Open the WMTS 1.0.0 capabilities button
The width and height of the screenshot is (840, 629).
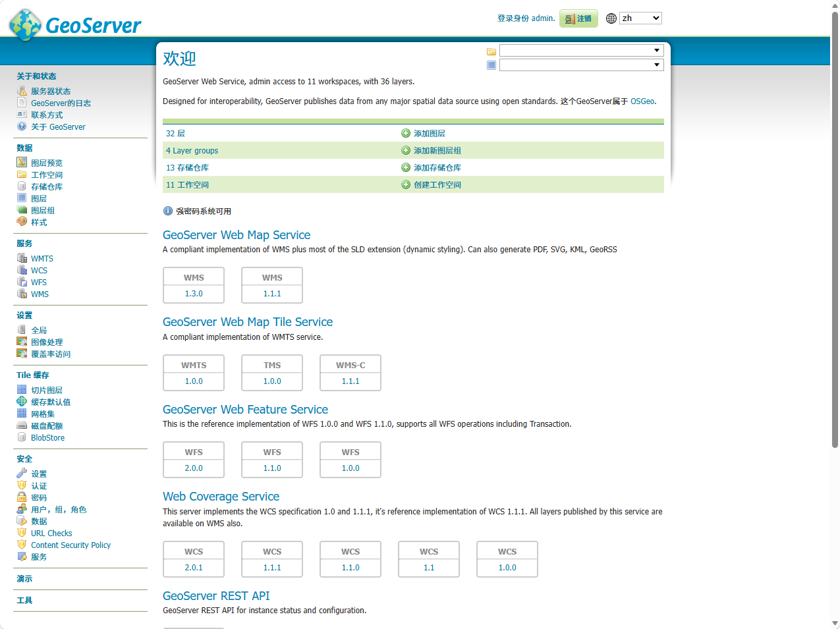[194, 373]
